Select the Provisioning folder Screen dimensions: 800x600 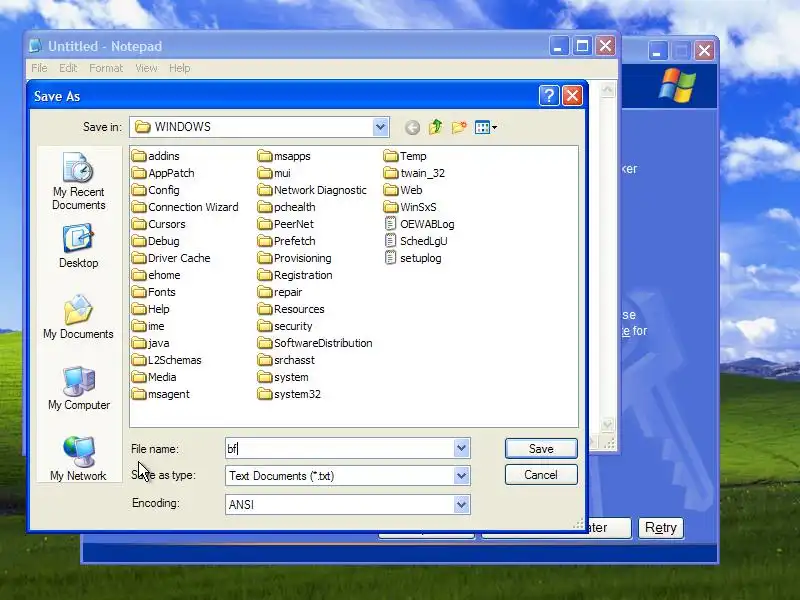coord(294,258)
